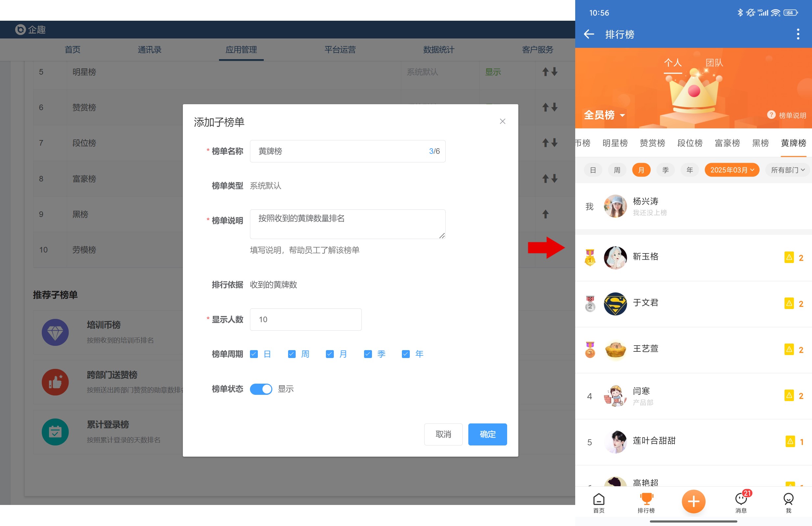Screen dimensions: 812x526
Task: Tap the back arrow in 排行榜 header
Action: pyautogui.click(x=589, y=34)
